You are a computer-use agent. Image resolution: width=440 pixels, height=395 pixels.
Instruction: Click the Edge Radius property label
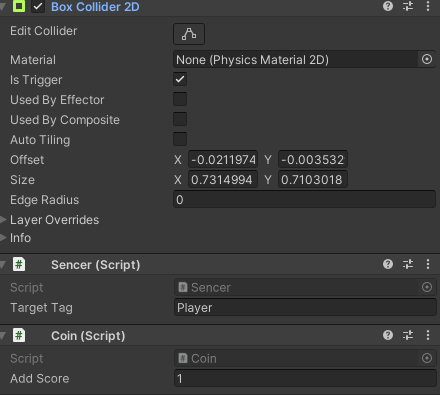coord(45,200)
